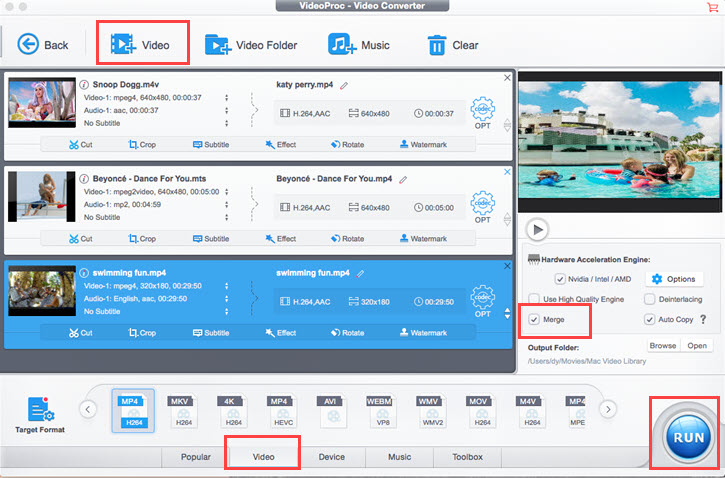Image resolution: width=725 pixels, height=478 pixels.
Task: Toggle the Merge checkbox
Action: tap(534, 319)
